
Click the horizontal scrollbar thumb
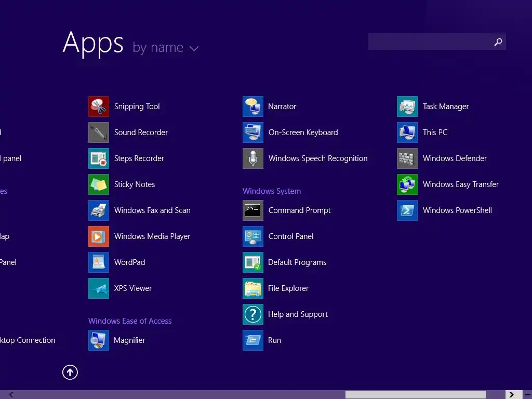(416, 395)
